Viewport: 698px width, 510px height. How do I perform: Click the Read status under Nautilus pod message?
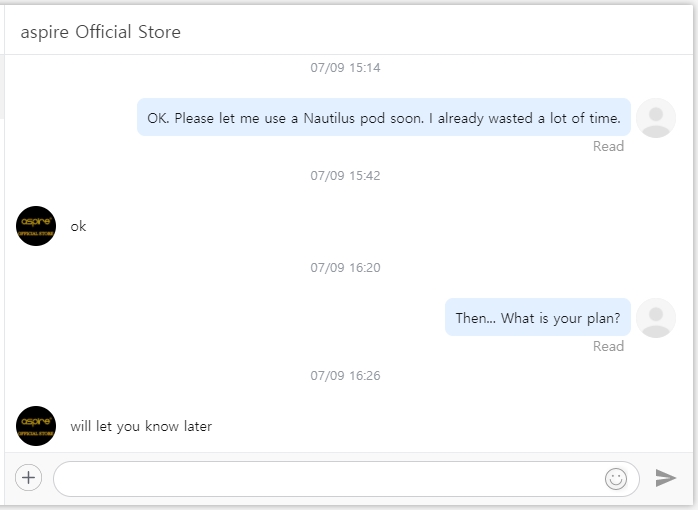tap(608, 146)
